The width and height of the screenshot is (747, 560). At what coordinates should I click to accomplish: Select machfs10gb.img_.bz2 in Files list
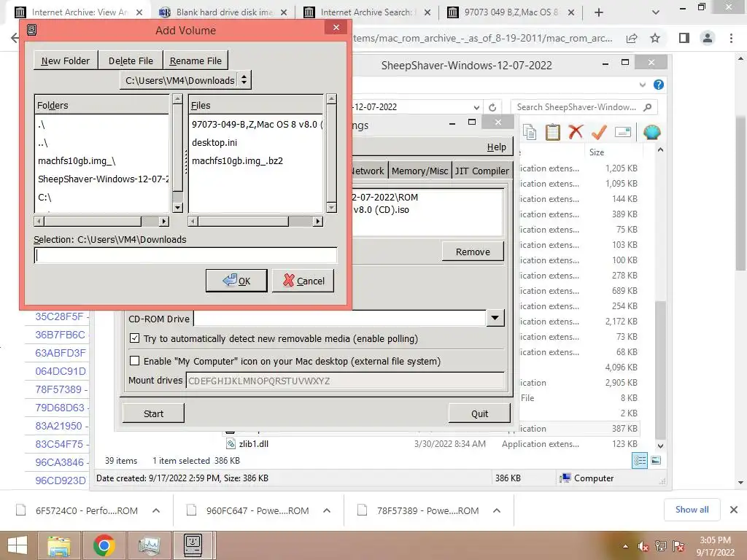click(x=237, y=160)
